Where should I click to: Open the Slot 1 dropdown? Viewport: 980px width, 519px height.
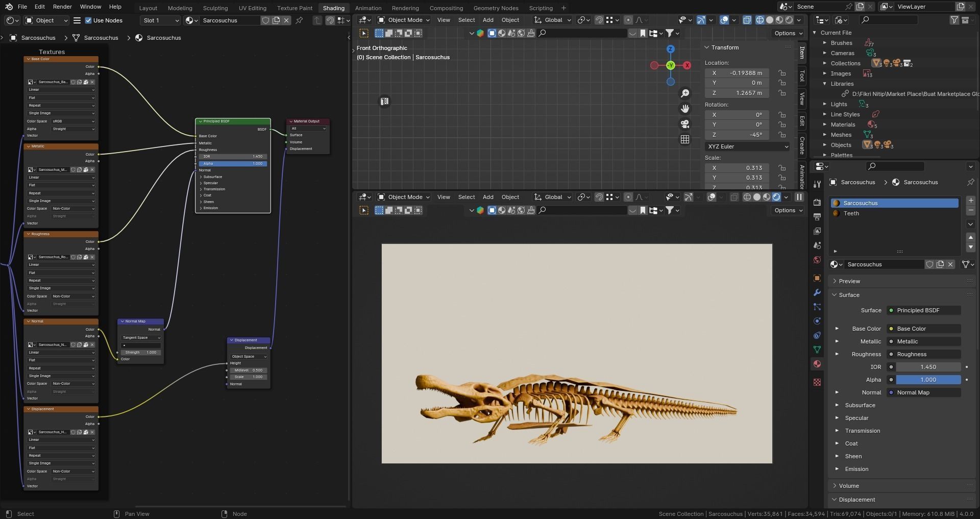[x=160, y=20]
